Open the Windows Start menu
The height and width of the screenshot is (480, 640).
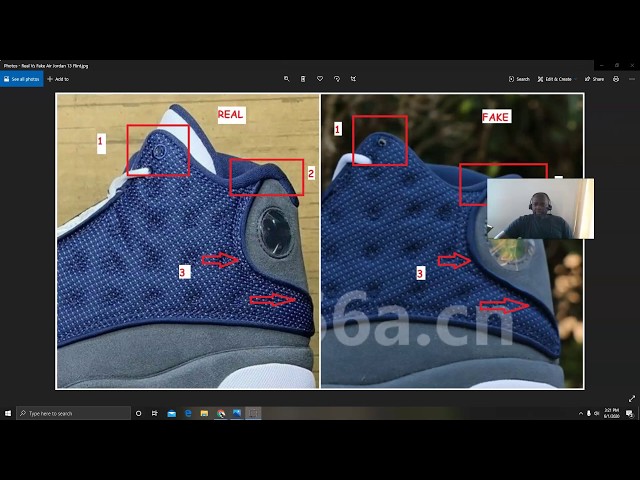(8, 413)
